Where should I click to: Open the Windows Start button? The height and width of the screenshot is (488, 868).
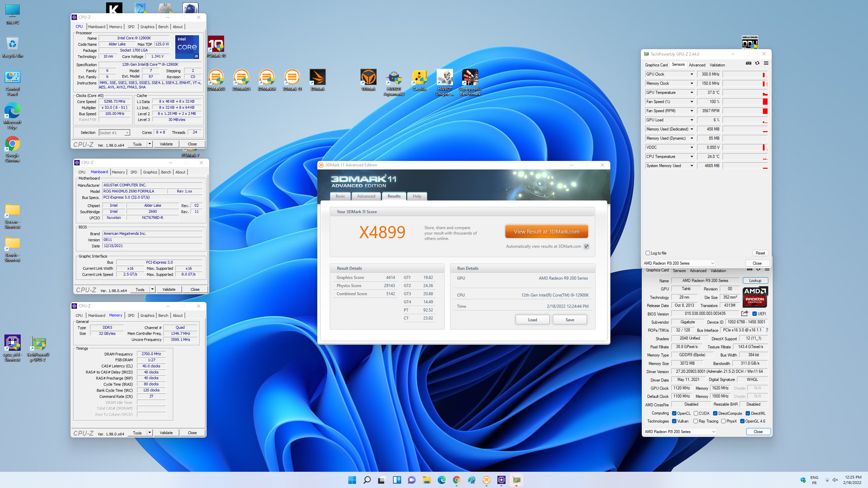[352, 480]
